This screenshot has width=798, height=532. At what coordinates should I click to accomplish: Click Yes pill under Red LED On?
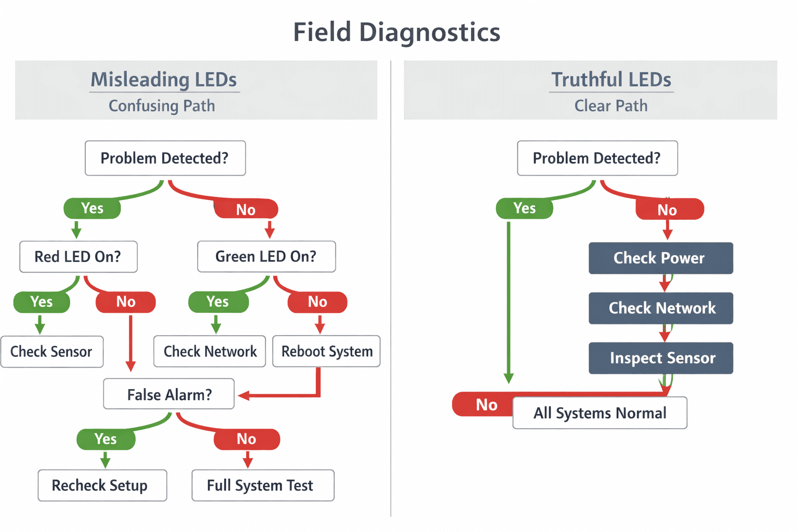pyautogui.click(x=42, y=302)
